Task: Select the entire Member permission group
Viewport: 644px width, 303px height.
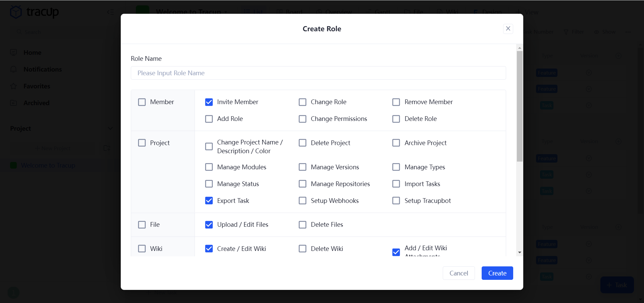Action: point(142,102)
